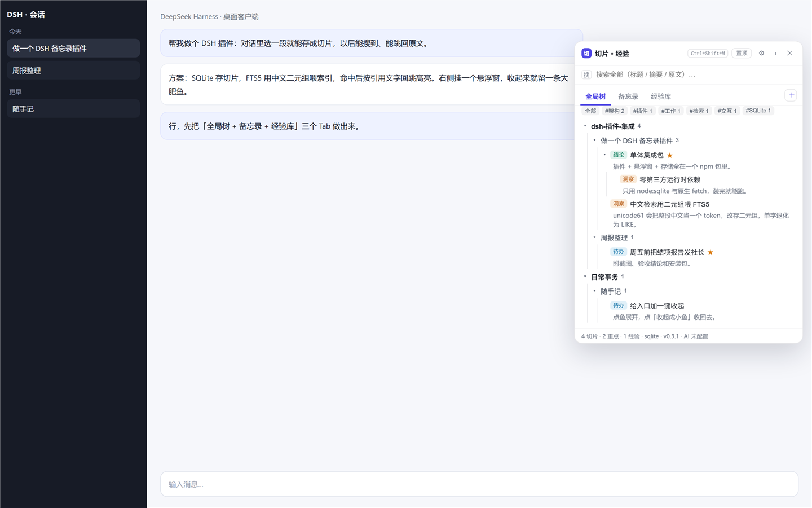This screenshot has width=812, height=508.
Task: Toggle star on 单体集成包
Action: (670, 155)
